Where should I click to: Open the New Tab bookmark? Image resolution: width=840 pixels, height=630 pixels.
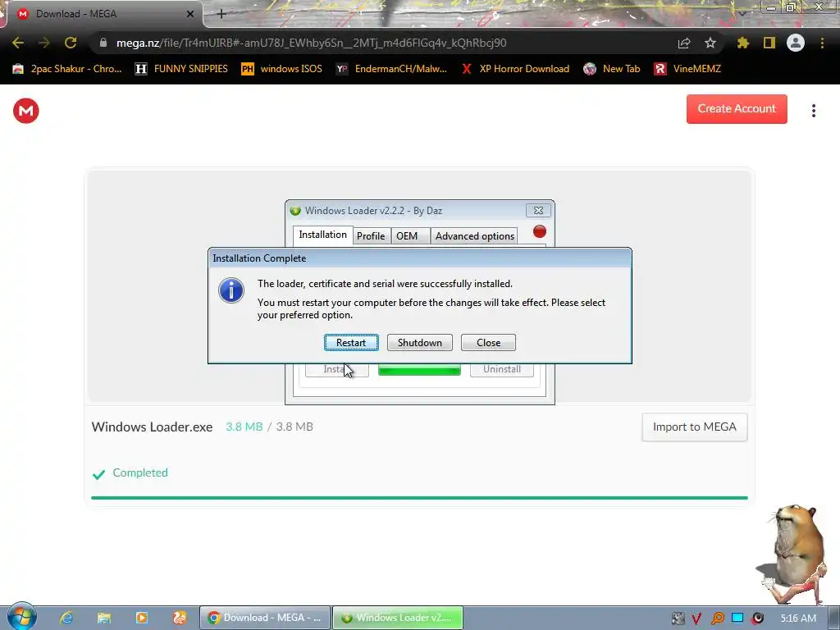click(x=612, y=69)
